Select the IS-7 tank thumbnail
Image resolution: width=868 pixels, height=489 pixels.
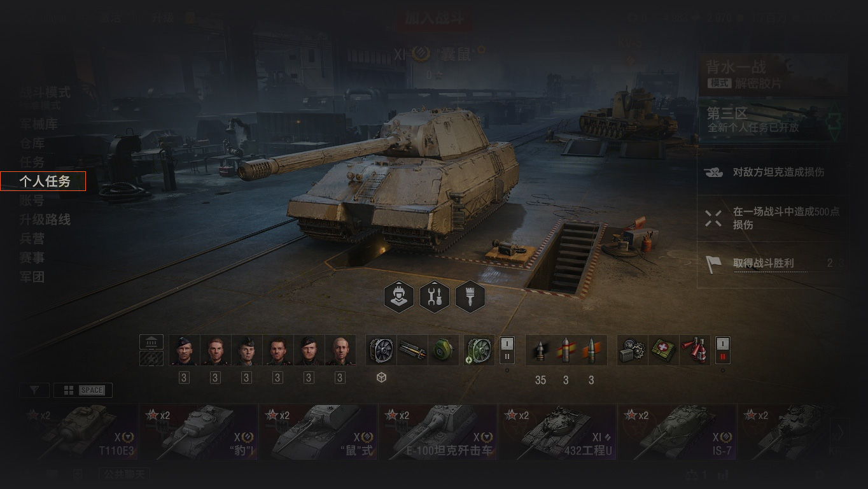(676, 432)
